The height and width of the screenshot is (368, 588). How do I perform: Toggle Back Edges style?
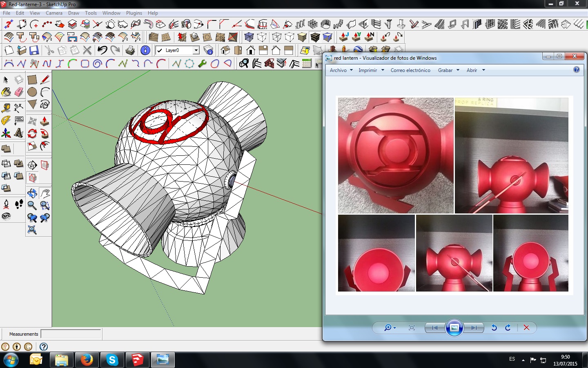point(262,38)
